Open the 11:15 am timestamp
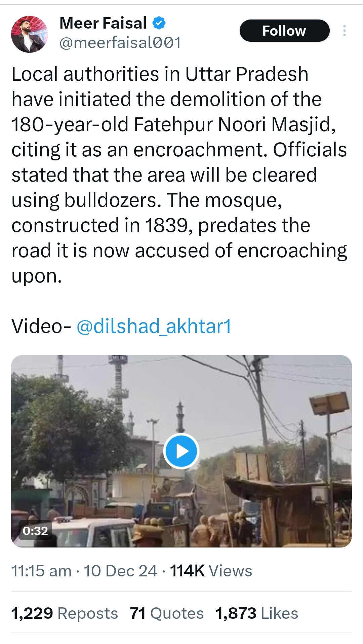Screen dimensions: 363x644 pos(41,571)
